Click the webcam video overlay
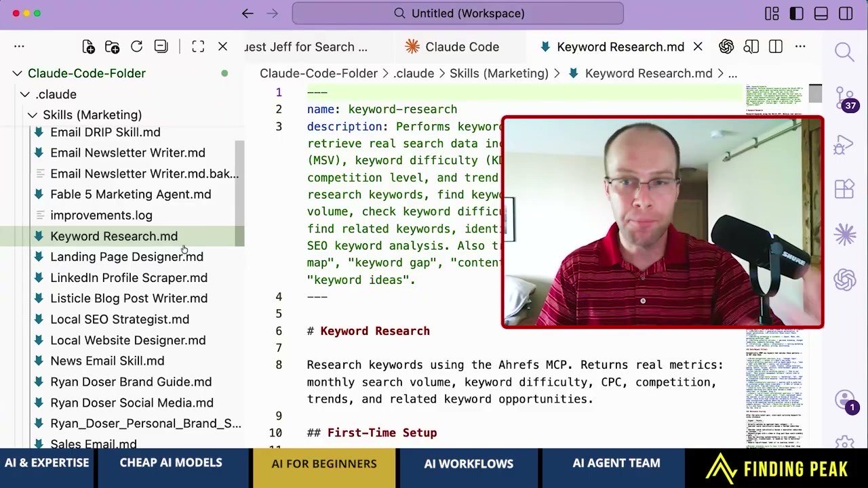Screen dimensions: 868x488 663,222
